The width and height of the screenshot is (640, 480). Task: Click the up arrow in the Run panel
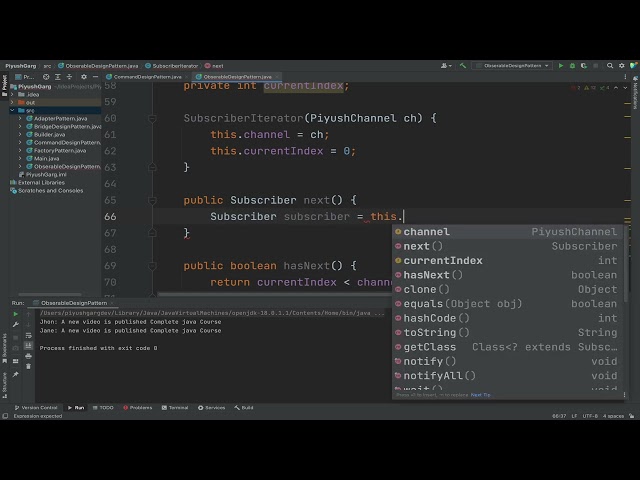(x=28, y=314)
